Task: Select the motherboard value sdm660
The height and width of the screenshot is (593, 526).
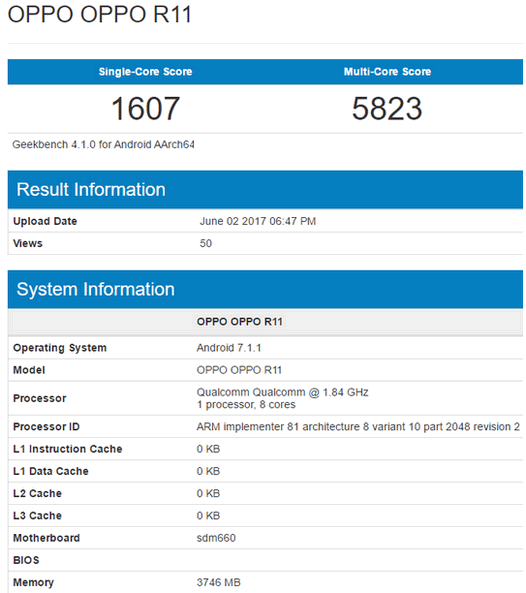Action: pos(216,538)
